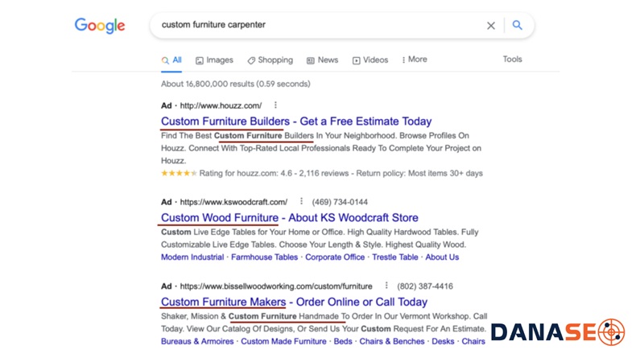Click the Farmhouse Tables sitelink
The height and width of the screenshot is (362, 644).
265,257
